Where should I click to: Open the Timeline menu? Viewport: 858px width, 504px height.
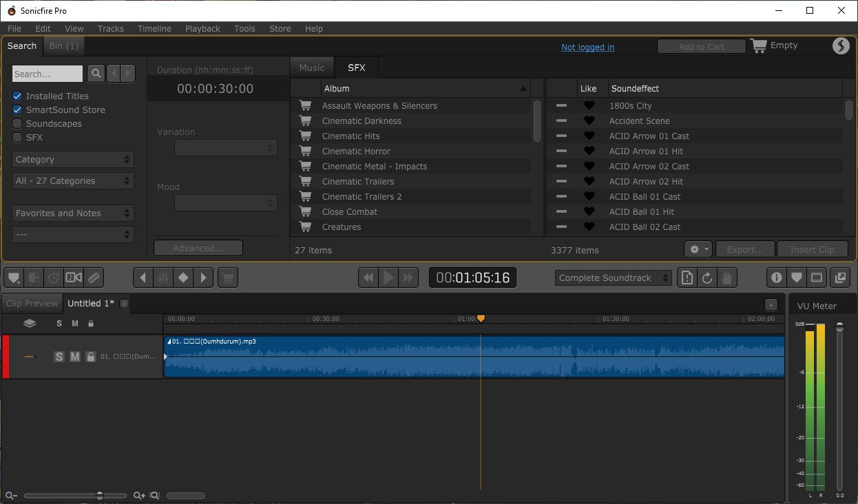pyautogui.click(x=154, y=28)
